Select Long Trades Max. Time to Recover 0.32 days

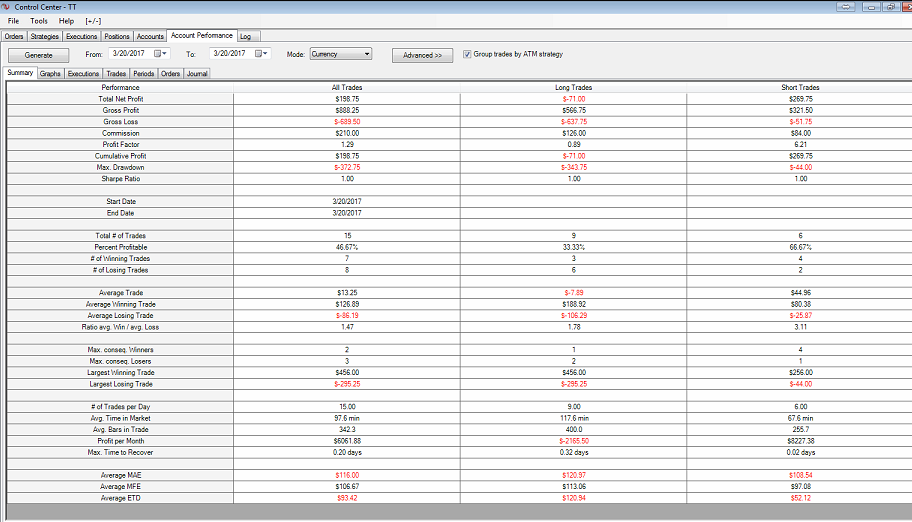pyautogui.click(x=573, y=452)
